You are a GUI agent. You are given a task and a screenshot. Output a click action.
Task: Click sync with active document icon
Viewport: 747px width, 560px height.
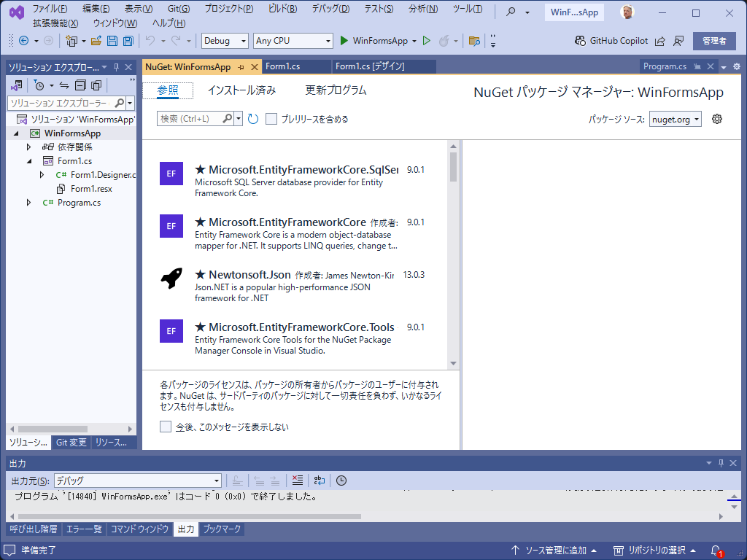(x=64, y=86)
